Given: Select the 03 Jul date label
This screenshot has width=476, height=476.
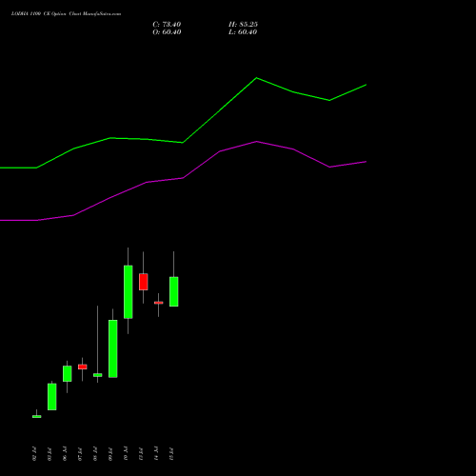Looking at the screenshot, I should pyautogui.click(x=50, y=454).
